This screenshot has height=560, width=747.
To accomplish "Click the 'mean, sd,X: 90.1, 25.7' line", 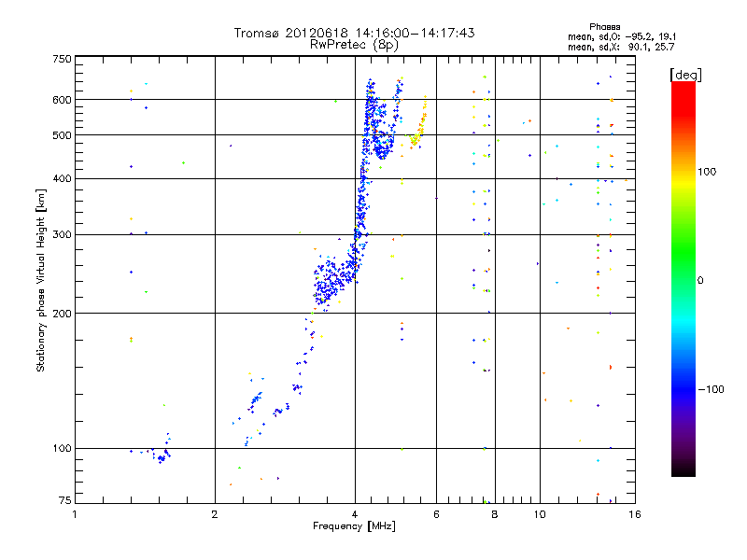I will point(621,47).
